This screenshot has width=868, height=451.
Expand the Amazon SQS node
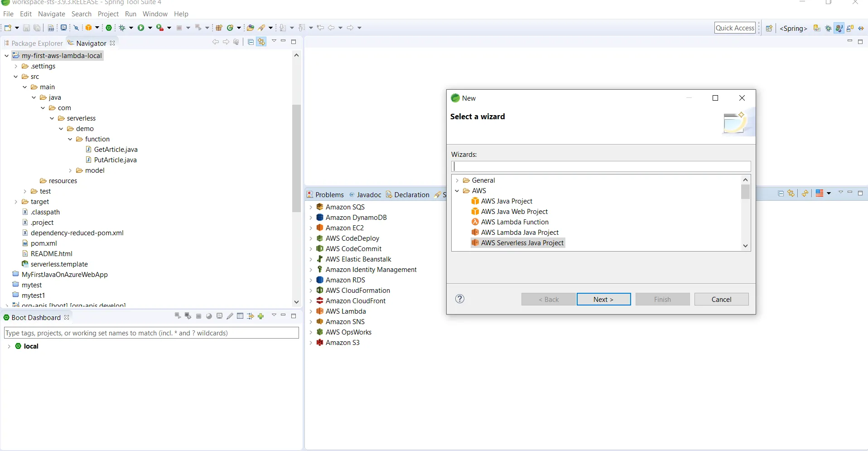click(311, 207)
